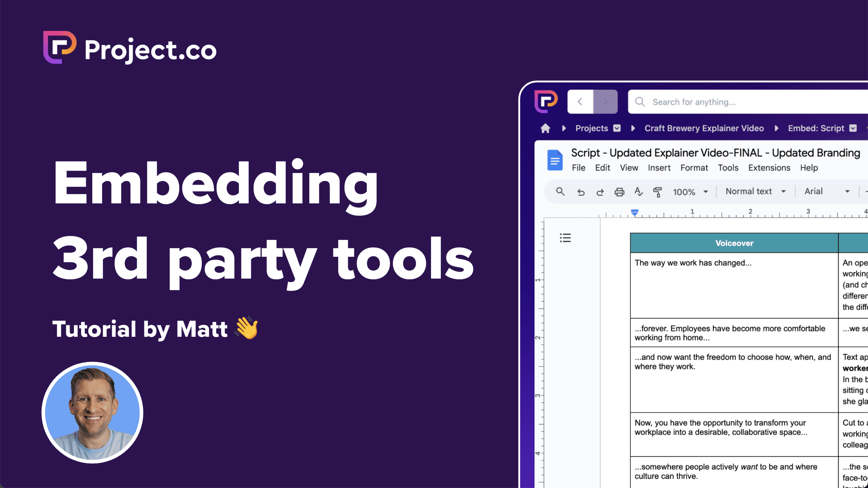Show document outline list icon
The image size is (868, 488).
[565, 238]
